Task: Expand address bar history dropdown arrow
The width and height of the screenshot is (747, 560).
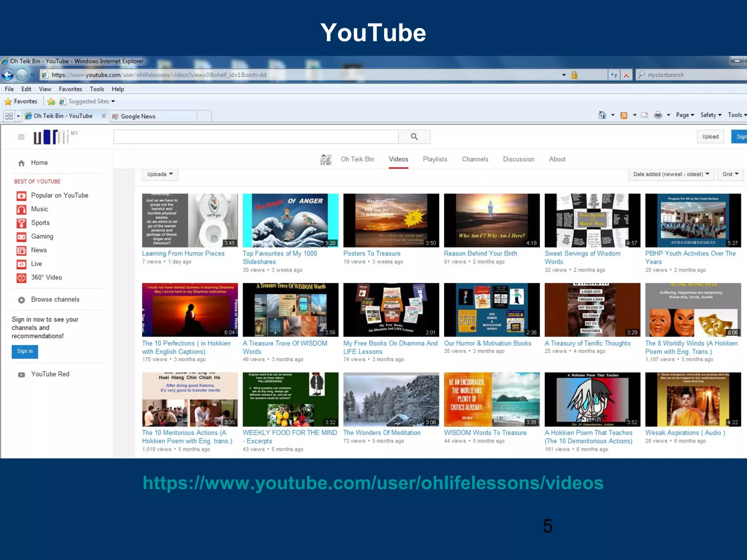Action: coord(564,75)
